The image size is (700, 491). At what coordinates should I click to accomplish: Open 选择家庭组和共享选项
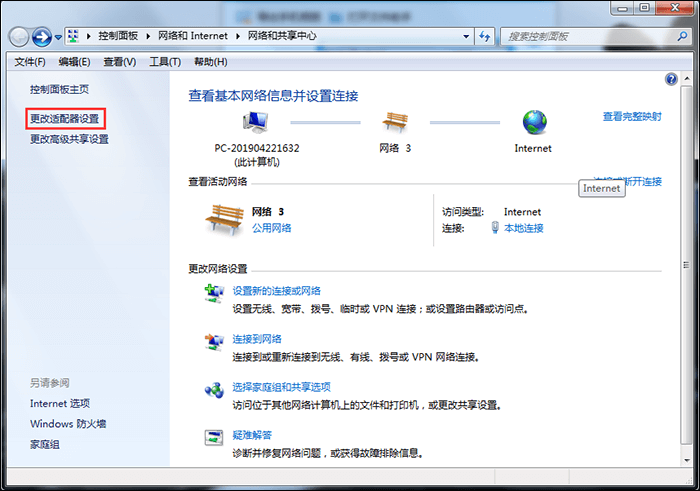[x=281, y=387]
